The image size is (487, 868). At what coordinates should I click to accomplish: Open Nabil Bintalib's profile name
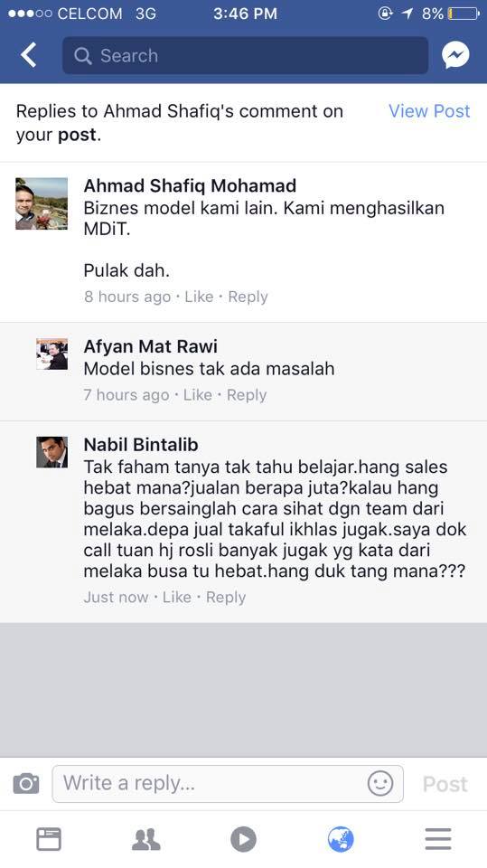click(141, 444)
